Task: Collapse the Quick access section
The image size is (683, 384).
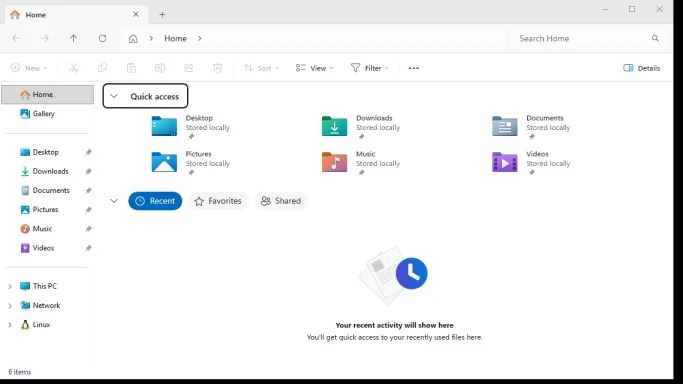Action: point(114,96)
